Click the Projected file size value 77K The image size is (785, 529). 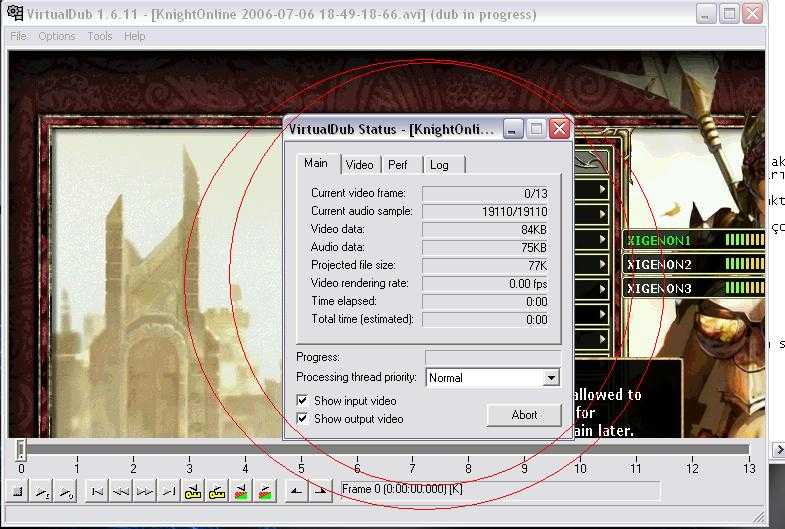(486, 265)
